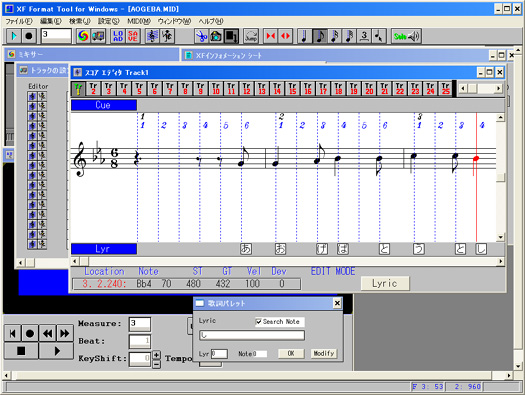Select the Tr 16 track button
This screenshot has height=395, width=525.
(308, 89)
